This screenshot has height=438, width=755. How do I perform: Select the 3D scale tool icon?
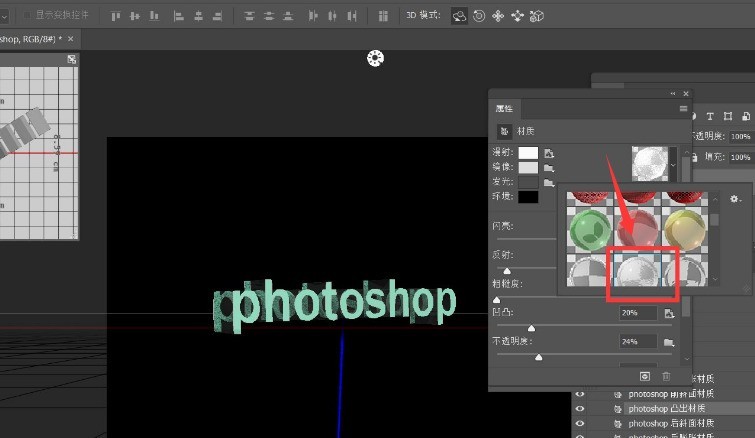(x=536, y=16)
